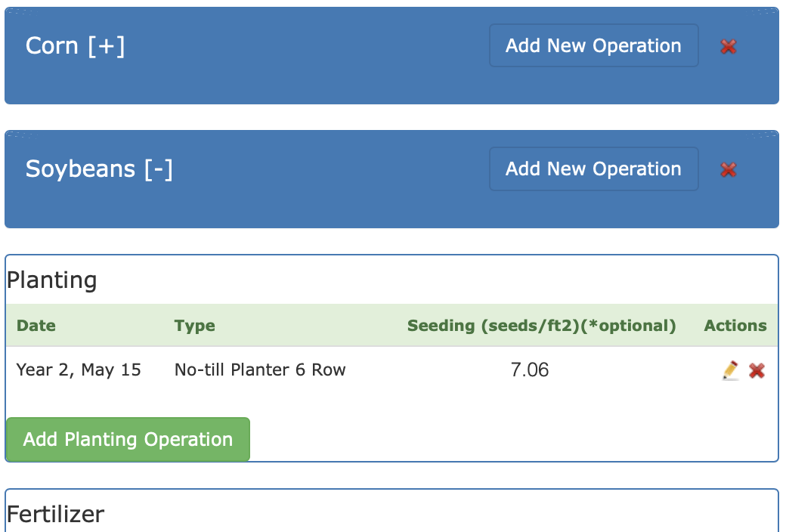Edit the planting row with pencil icon
The width and height of the screenshot is (786, 532).
point(730,370)
